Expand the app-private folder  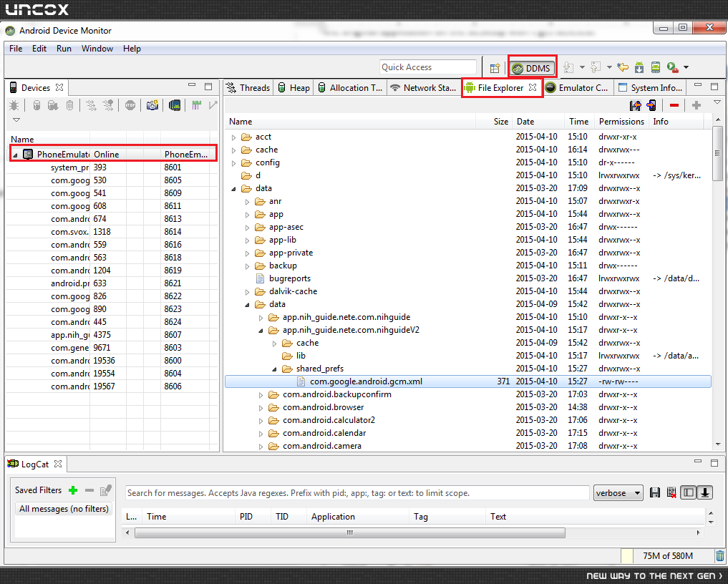(247, 253)
